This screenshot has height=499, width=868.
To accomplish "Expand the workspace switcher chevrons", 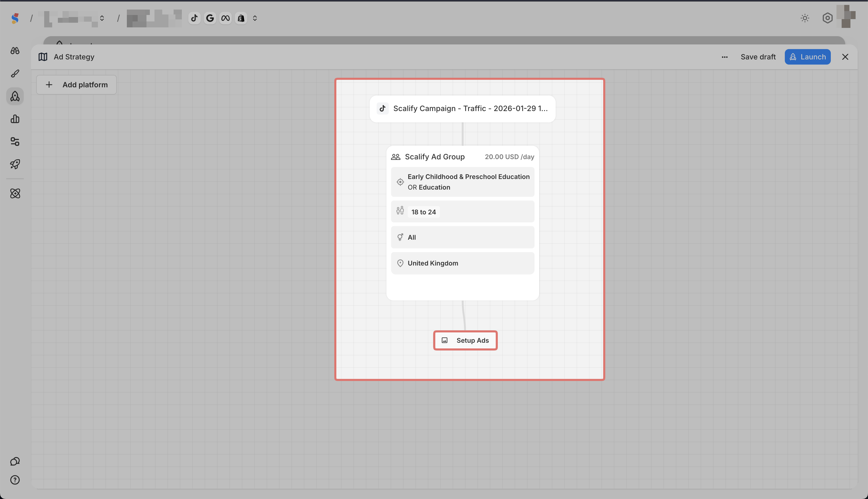I will [x=102, y=18].
